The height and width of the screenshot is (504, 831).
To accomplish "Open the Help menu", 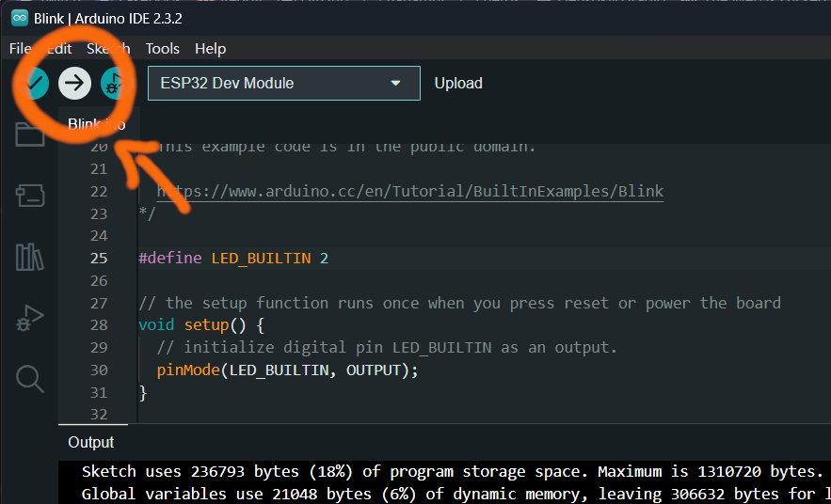I will [211, 49].
